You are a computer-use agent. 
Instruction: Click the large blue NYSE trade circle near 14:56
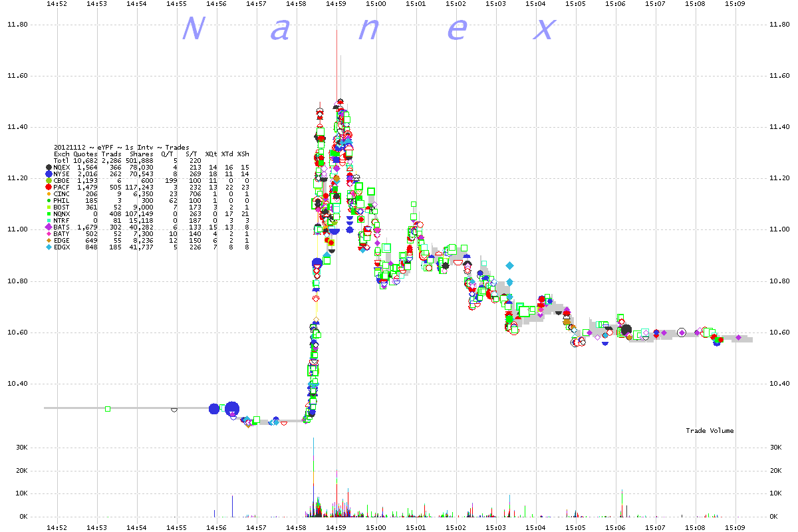231,408
